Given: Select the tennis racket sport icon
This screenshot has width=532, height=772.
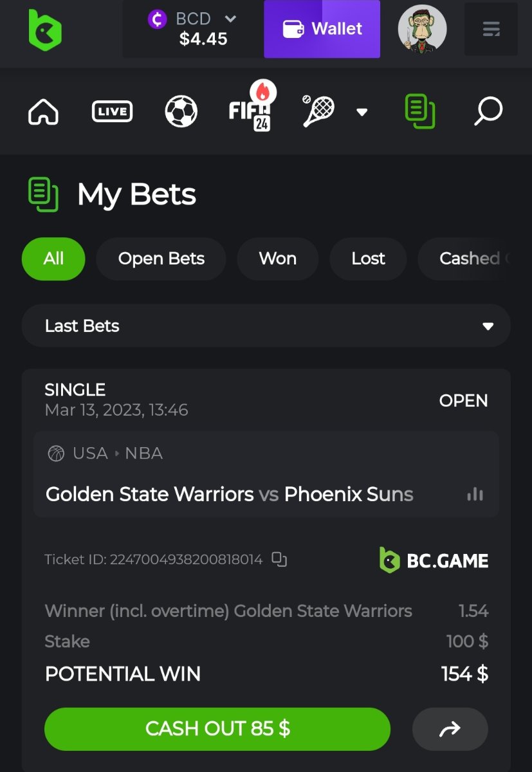Looking at the screenshot, I should pos(318,111).
